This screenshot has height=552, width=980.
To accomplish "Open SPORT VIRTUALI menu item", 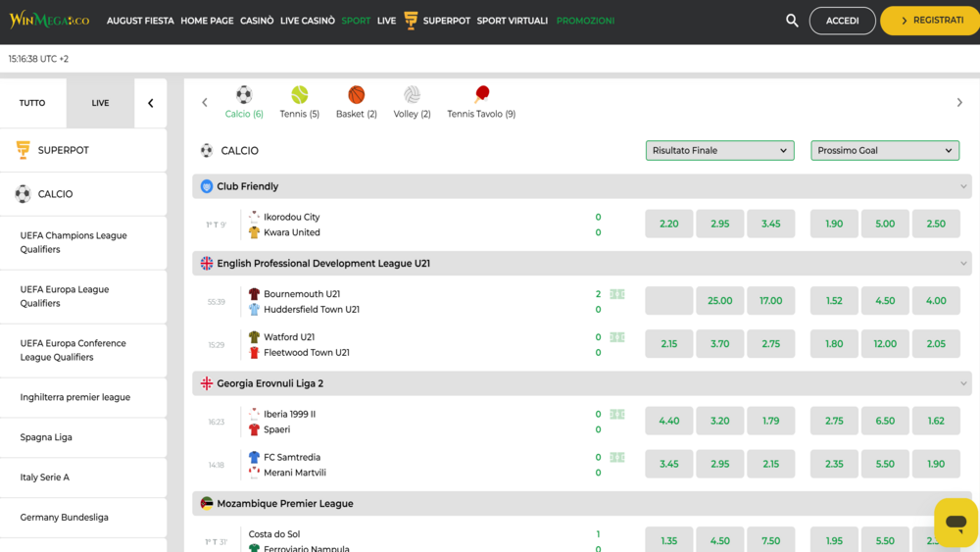I will [512, 21].
